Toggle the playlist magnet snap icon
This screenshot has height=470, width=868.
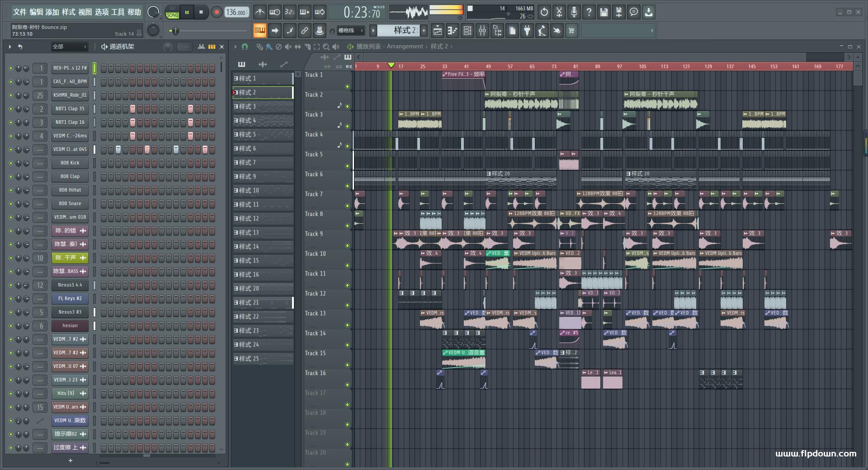tap(245, 47)
